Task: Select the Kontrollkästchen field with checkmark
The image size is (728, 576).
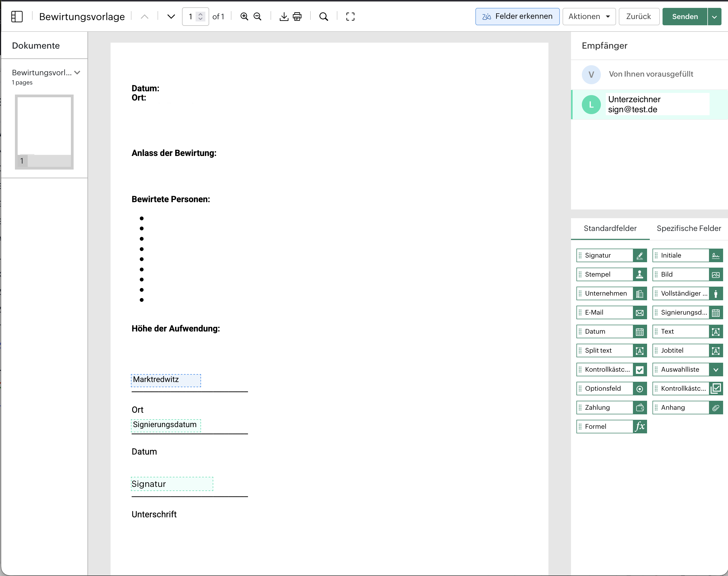Action: pos(612,370)
